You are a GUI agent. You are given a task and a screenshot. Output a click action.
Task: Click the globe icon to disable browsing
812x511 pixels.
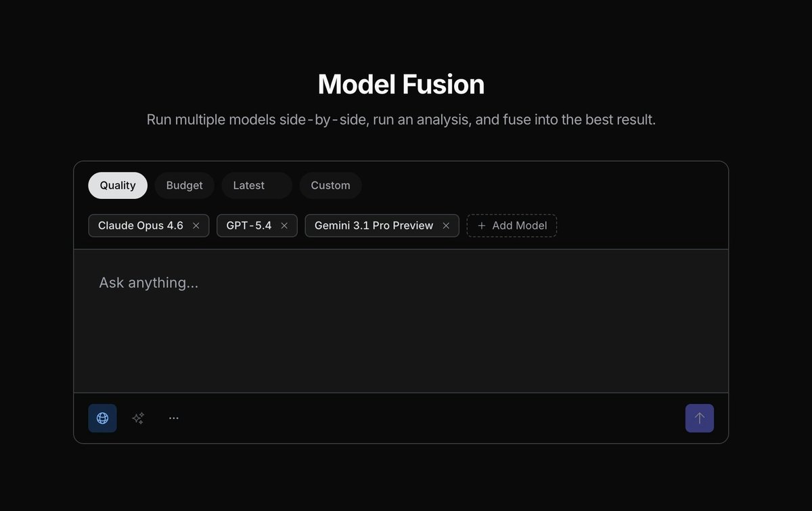[102, 418]
